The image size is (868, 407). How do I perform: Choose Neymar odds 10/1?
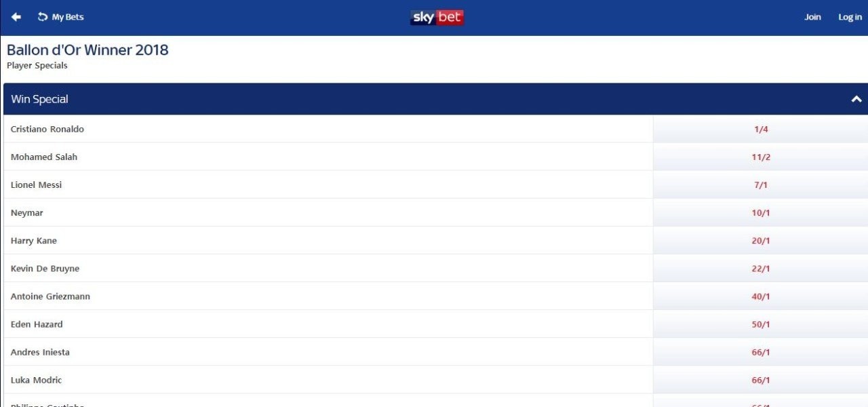pyautogui.click(x=761, y=212)
